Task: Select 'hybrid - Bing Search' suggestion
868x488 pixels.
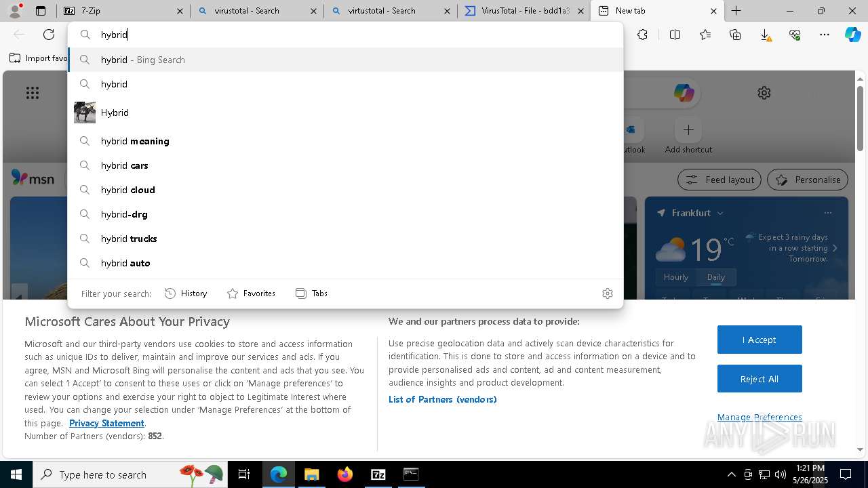Action: (345, 60)
